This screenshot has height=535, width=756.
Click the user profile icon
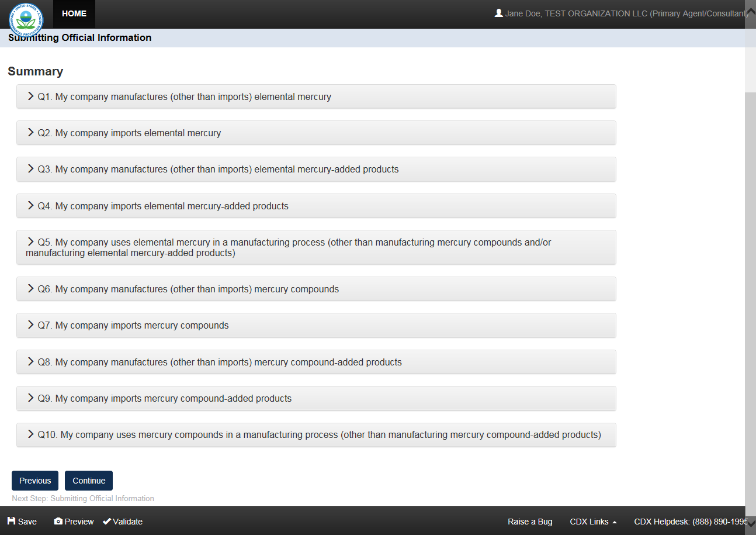498,13
